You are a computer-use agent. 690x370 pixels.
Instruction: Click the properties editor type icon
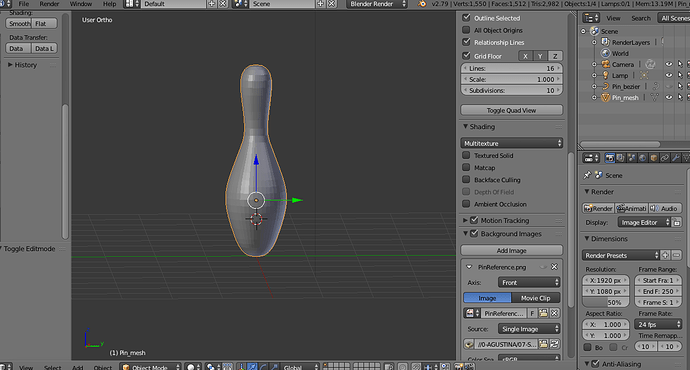[x=591, y=158]
